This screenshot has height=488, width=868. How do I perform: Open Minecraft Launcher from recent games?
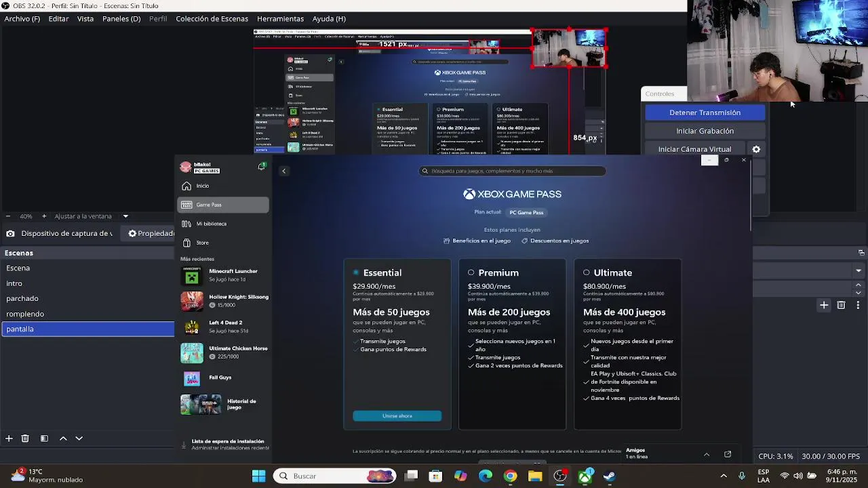click(224, 275)
